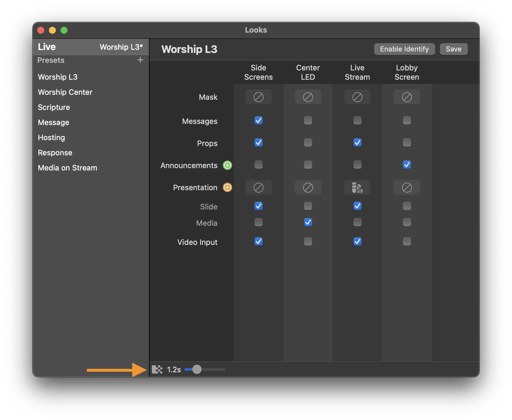Open Presentation theme for Center LED
Image resolution: width=512 pixels, height=420 pixels.
coord(308,188)
